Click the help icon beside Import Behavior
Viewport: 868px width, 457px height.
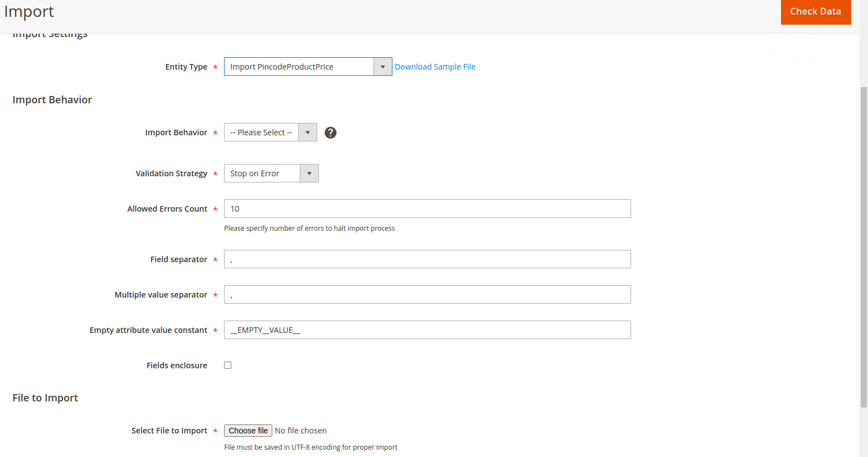click(330, 132)
